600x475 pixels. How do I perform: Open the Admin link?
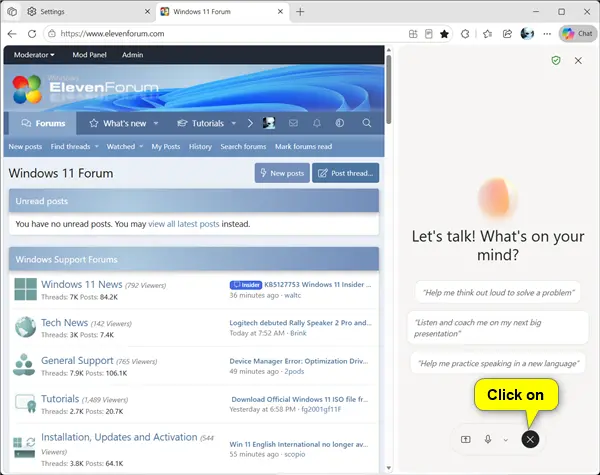pyautogui.click(x=132, y=55)
